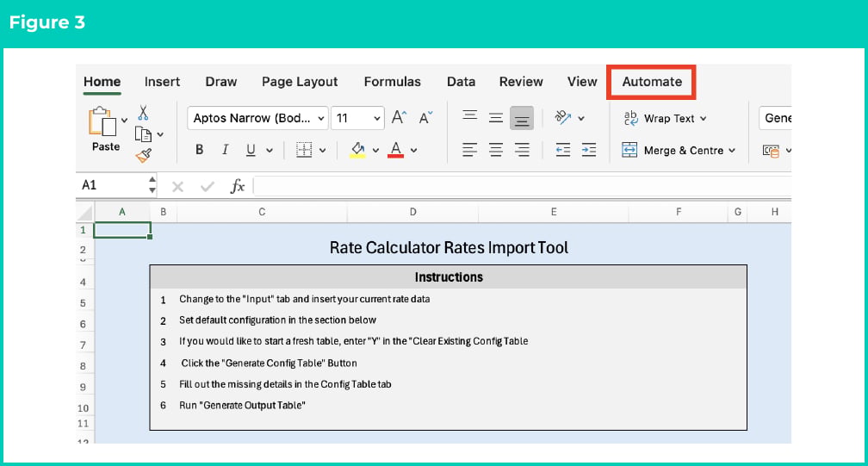Expand font colour palette arrow
The width and height of the screenshot is (868, 466).
pyautogui.click(x=413, y=150)
